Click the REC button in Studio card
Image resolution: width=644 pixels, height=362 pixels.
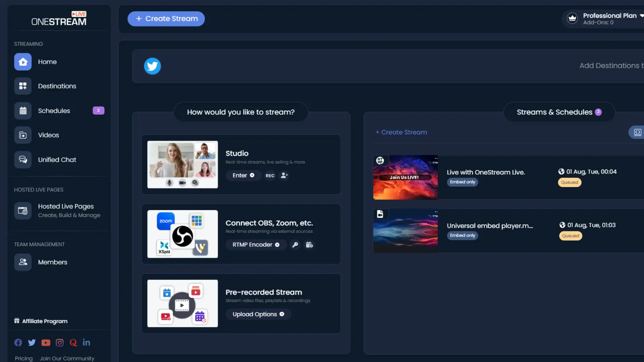click(x=270, y=175)
